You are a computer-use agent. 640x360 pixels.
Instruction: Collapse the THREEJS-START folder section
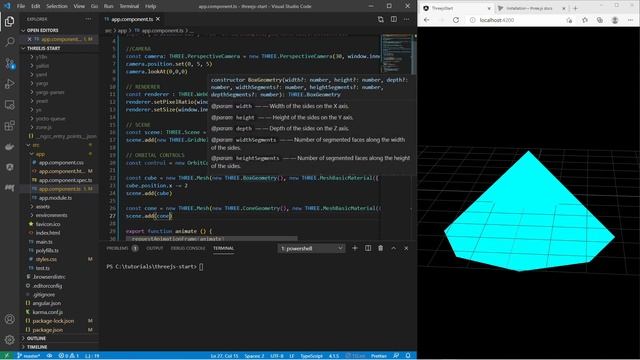[43, 48]
